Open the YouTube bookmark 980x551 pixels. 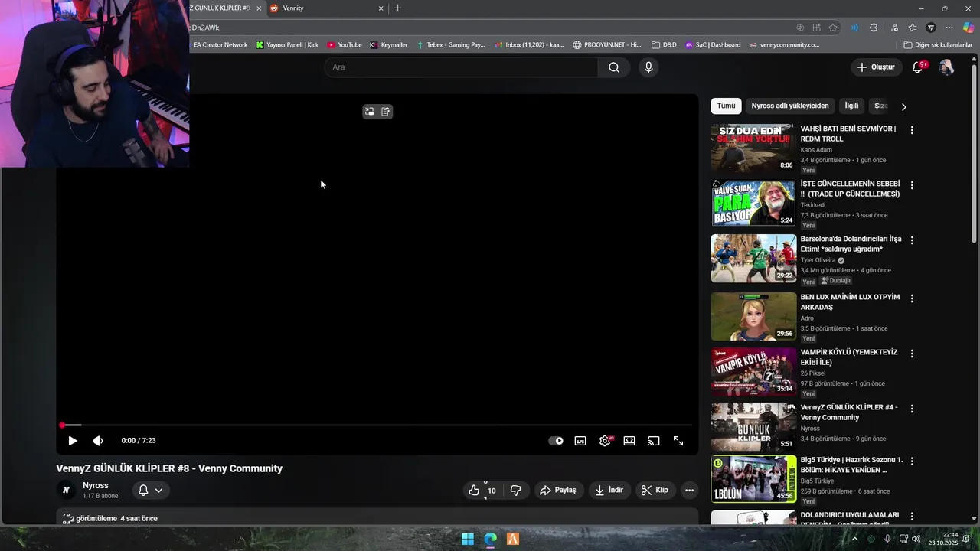coord(344,45)
